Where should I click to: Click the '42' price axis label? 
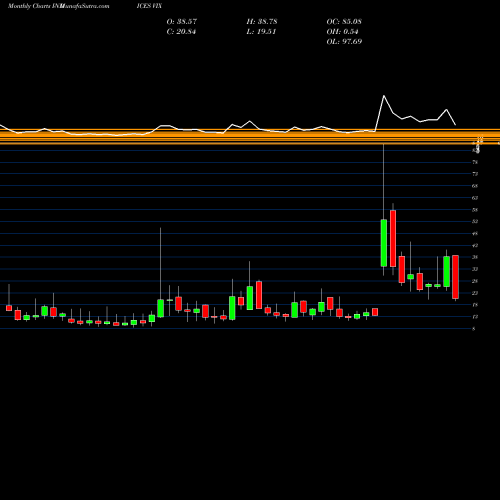(x=475, y=245)
